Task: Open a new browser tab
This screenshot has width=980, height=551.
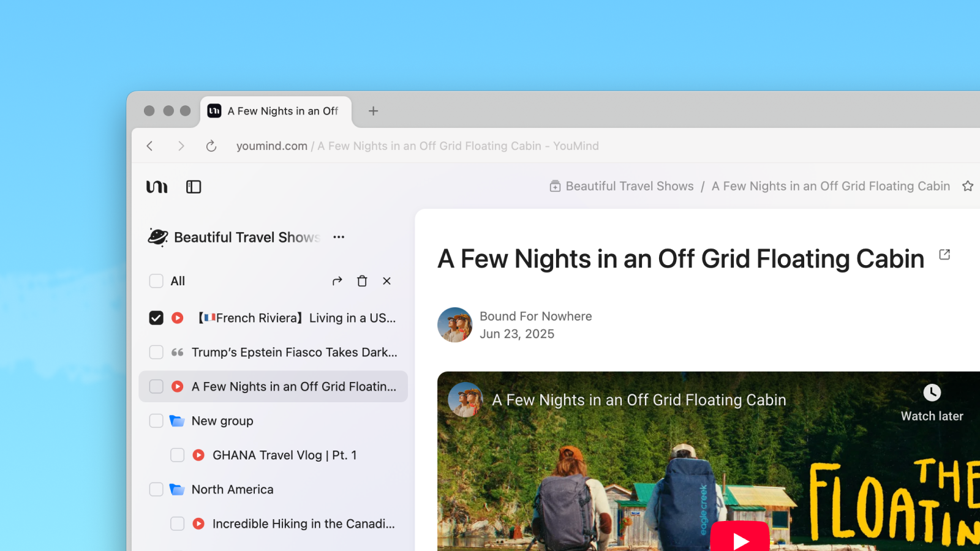Action: (x=373, y=111)
